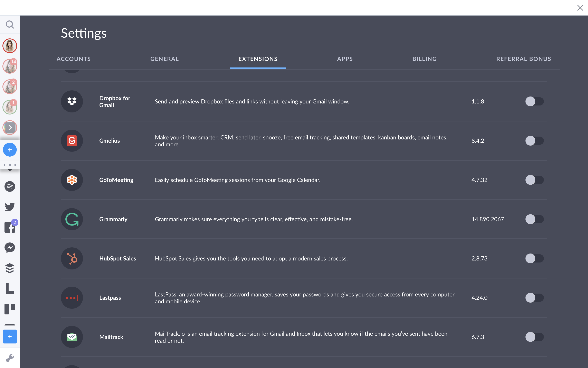
Task: Close the Settings window with the X
Action: (x=580, y=8)
